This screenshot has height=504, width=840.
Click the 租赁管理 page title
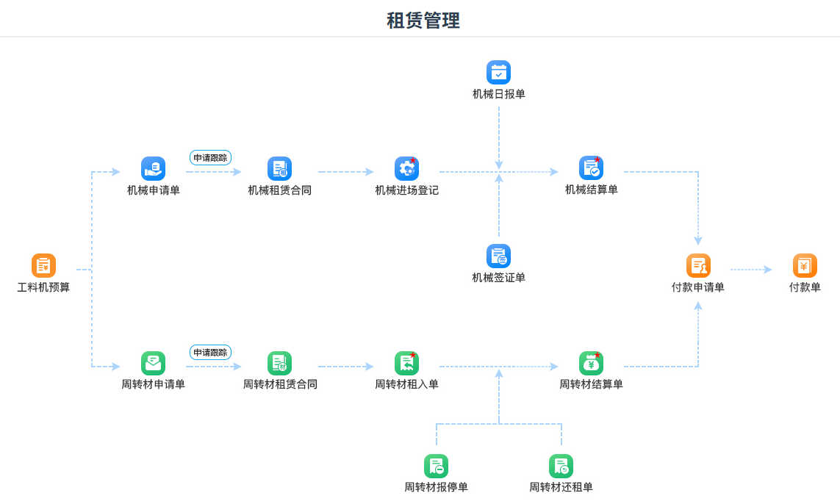(x=423, y=21)
